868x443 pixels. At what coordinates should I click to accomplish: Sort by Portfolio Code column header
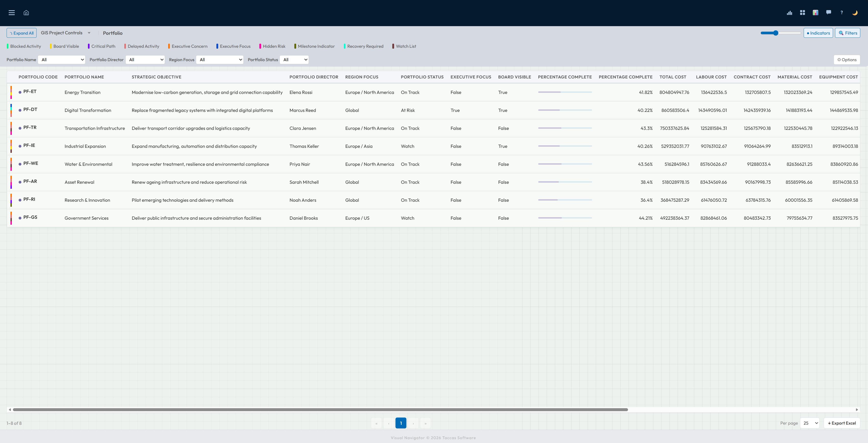pyautogui.click(x=38, y=77)
